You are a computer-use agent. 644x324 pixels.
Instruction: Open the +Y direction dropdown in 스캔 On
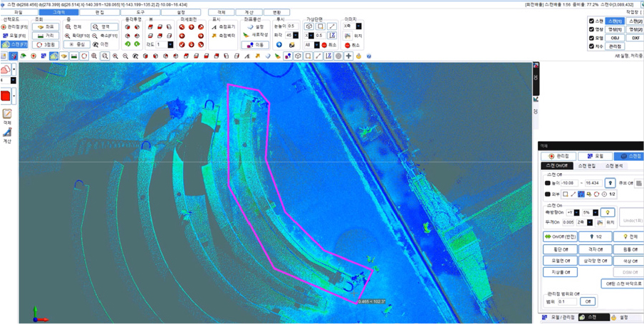coord(577,212)
